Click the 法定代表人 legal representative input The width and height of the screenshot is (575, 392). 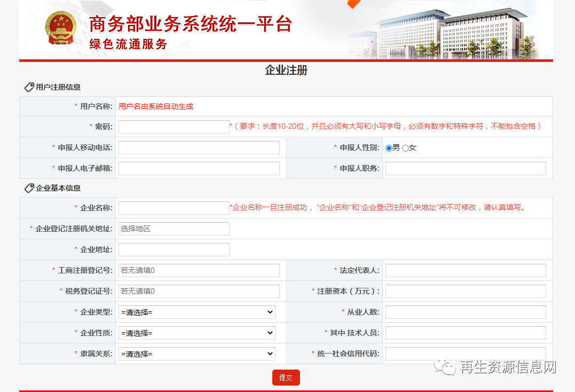coord(465,270)
